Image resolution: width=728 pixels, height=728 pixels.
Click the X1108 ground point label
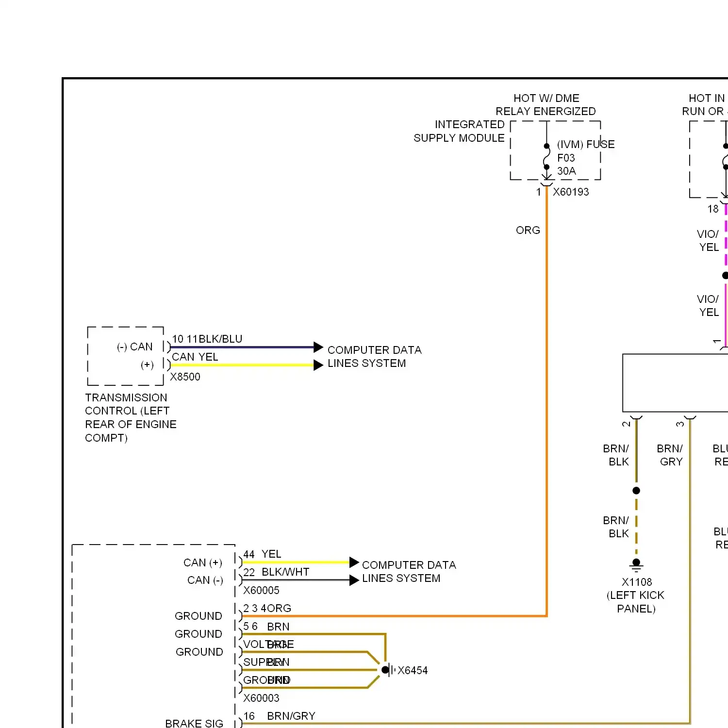click(637, 582)
